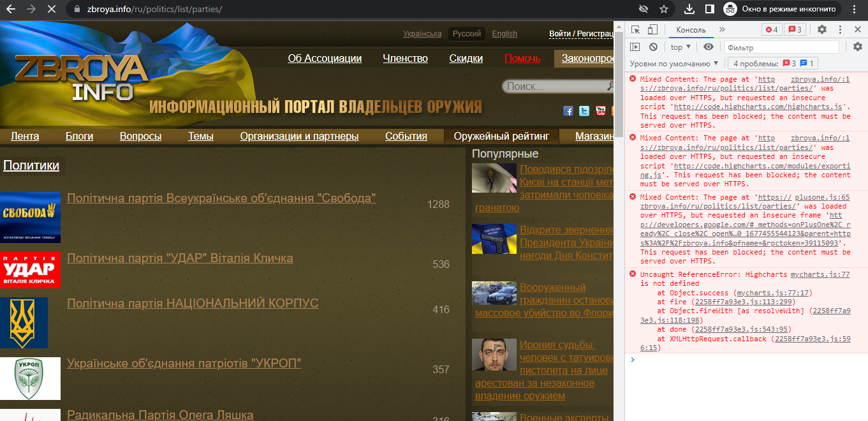This screenshot has height=421, width=868.
Task: Clear console with the ban icon
Action: (x=653, y=47)
